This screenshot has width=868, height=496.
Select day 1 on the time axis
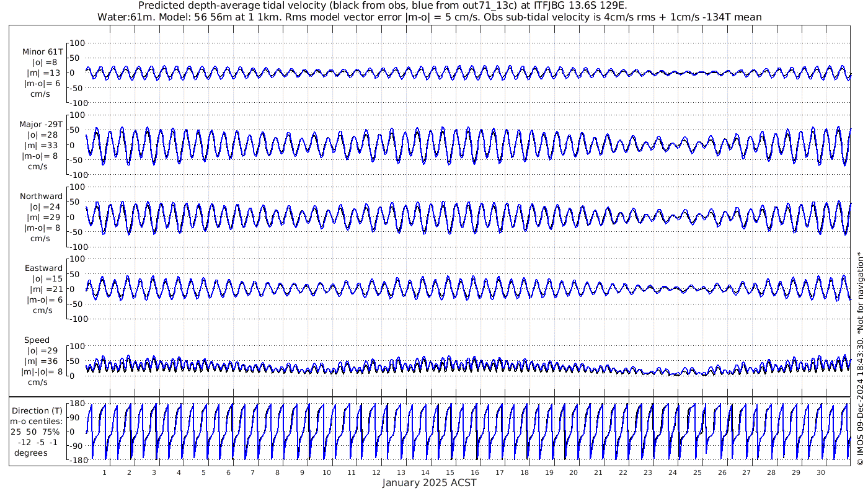tap(104, 472)
